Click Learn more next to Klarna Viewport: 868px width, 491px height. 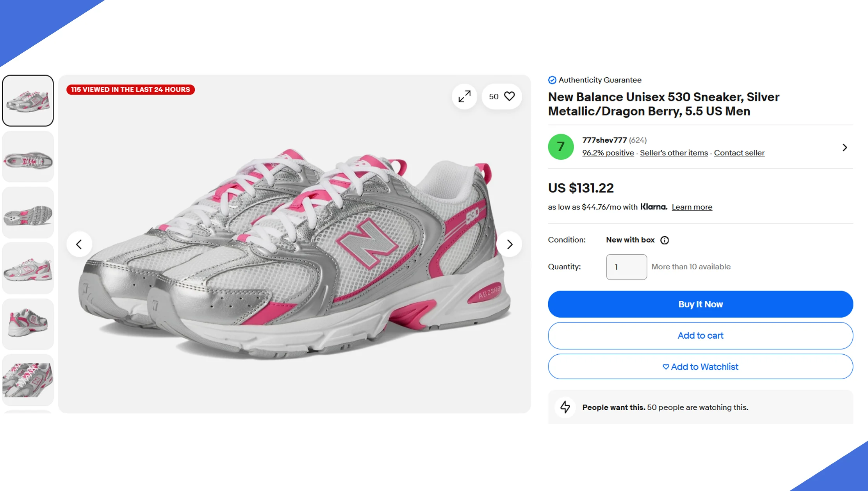pyautogui.click(x=692, y=207)
